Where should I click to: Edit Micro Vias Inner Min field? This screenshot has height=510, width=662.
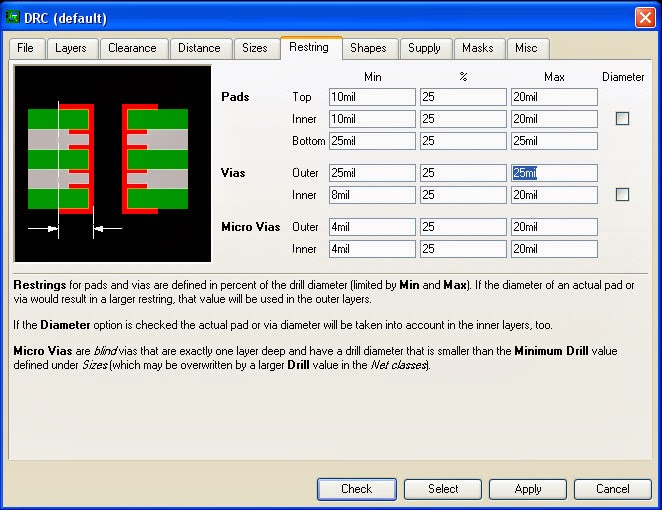(372, 249)
